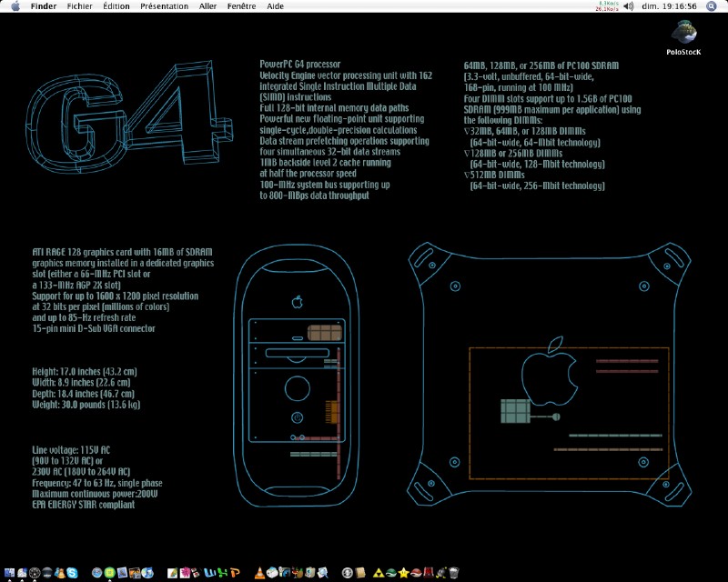Launch Finder from the dock
The image size is (728, 582).
[x=9, y=573]
